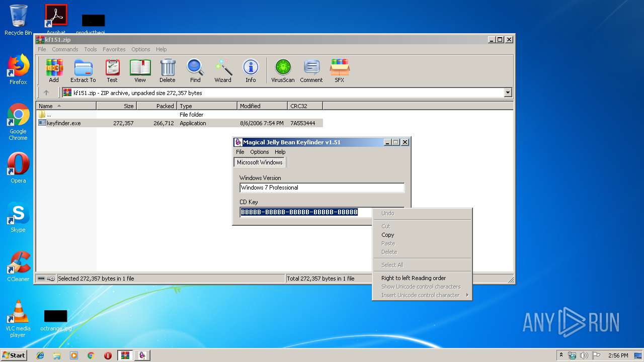Choose Right to left Reading order
Viewport: 644px width, 362px height.
click(414, 278)
